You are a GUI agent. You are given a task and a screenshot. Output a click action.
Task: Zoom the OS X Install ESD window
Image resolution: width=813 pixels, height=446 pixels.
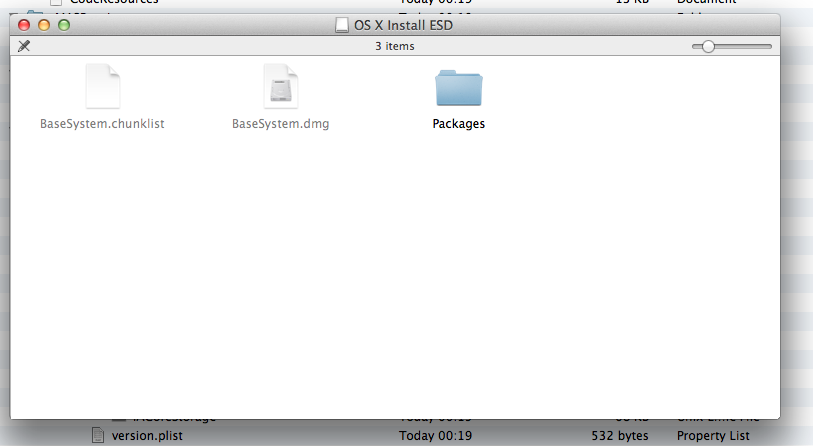tap(64, 25)
